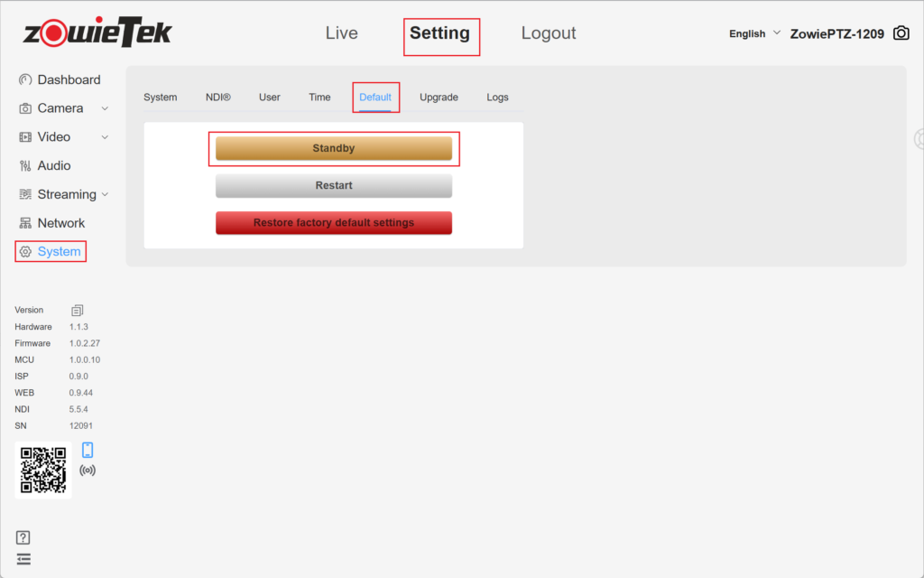Copy version info using the Version icon

[x=77, y=310]
